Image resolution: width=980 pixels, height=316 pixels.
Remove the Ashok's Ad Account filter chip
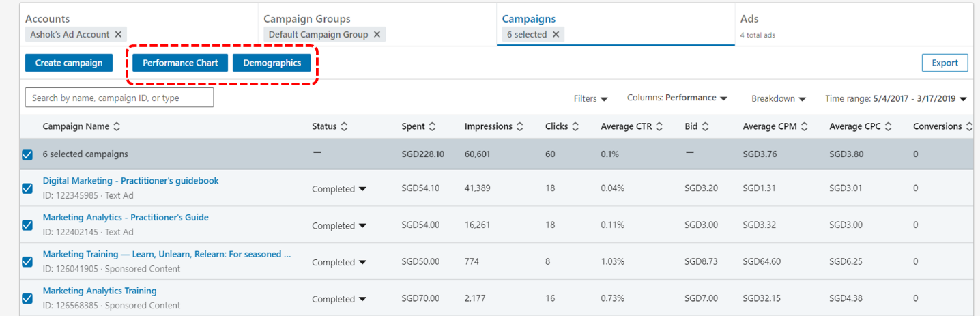tap(118, 34)
